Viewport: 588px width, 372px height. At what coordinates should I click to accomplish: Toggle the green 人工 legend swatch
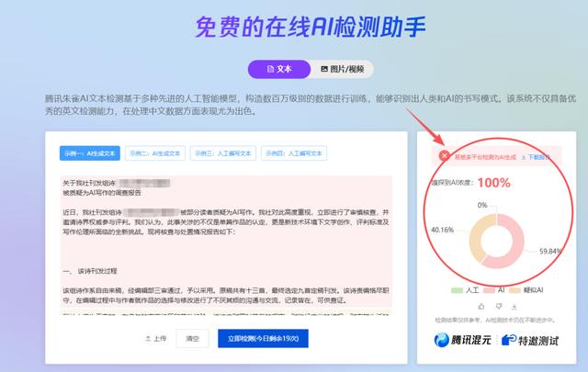457,290
